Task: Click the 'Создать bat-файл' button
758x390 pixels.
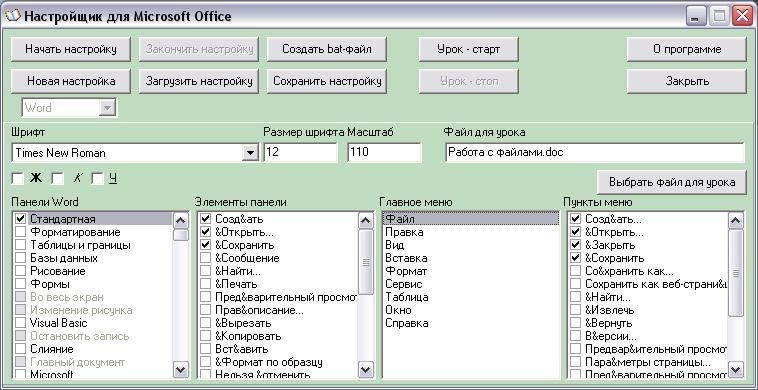Action: (x=327, y=49)
